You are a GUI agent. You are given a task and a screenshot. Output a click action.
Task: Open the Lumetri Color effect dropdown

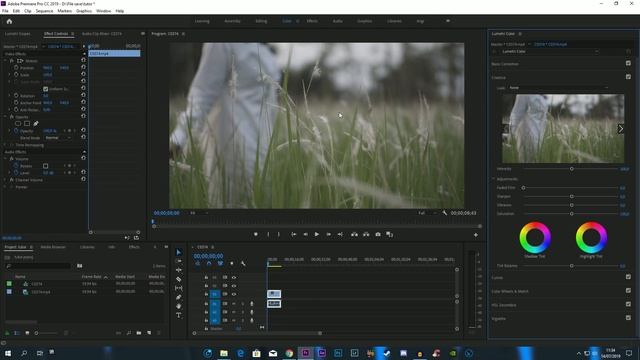click(549, 51)
